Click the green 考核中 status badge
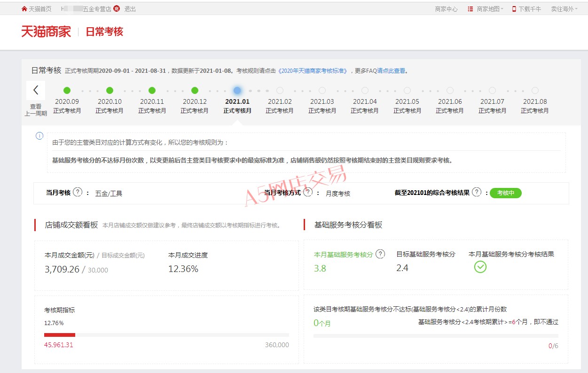588x373 pixels. coord(506,193)
